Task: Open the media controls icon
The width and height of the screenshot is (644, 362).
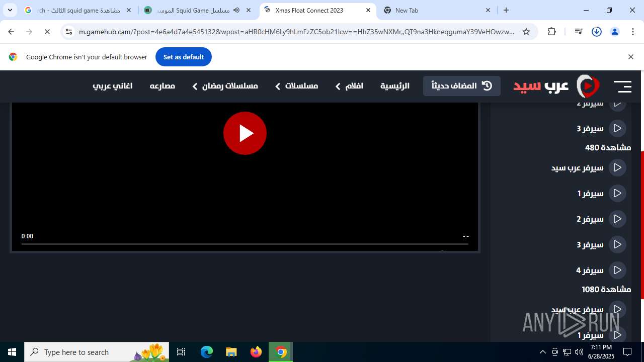Action: point(579,32)
